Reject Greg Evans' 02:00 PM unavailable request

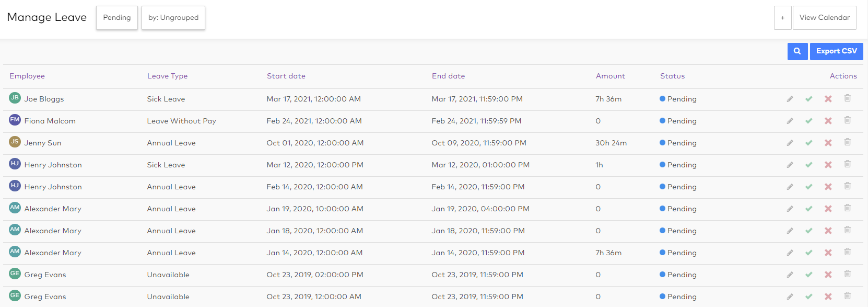click(x=828, y=275)
